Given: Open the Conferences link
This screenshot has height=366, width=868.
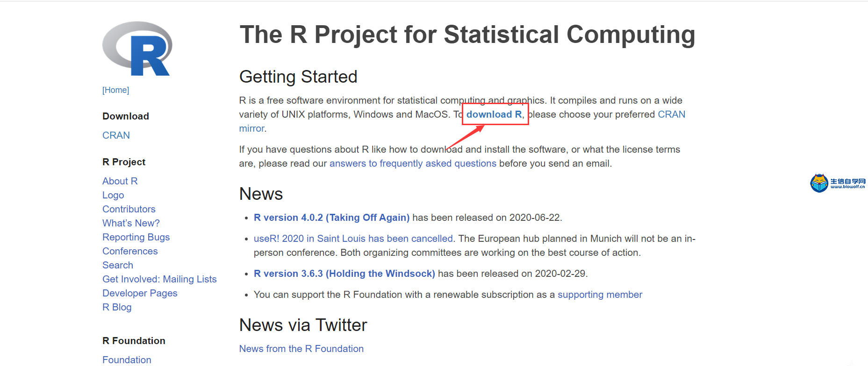Looking at the screenshot, I should coord(130,251).
